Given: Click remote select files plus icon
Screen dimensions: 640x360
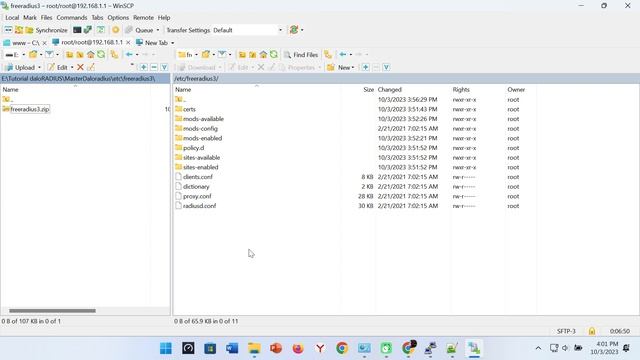Looking at the screenshot, I should [x=365, y=67].
